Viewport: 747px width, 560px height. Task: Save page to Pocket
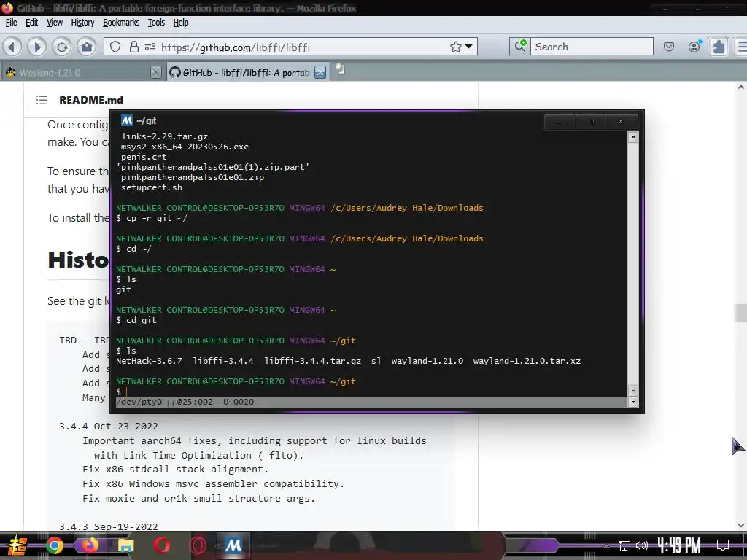(669, 47)
